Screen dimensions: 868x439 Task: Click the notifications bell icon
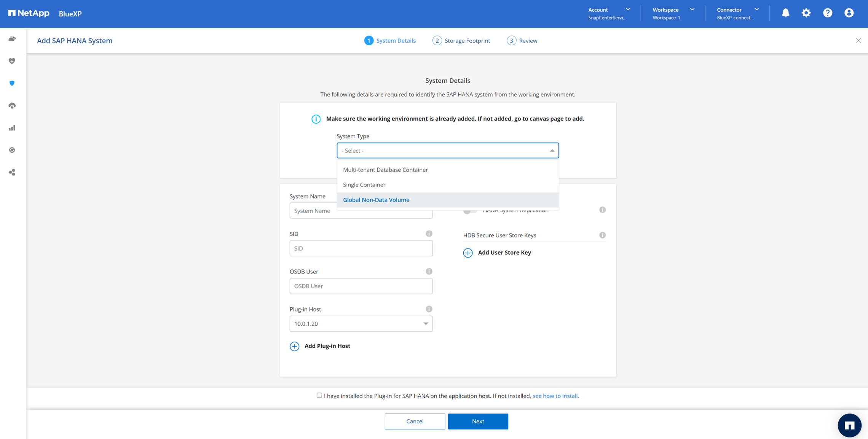click(785, 13)
